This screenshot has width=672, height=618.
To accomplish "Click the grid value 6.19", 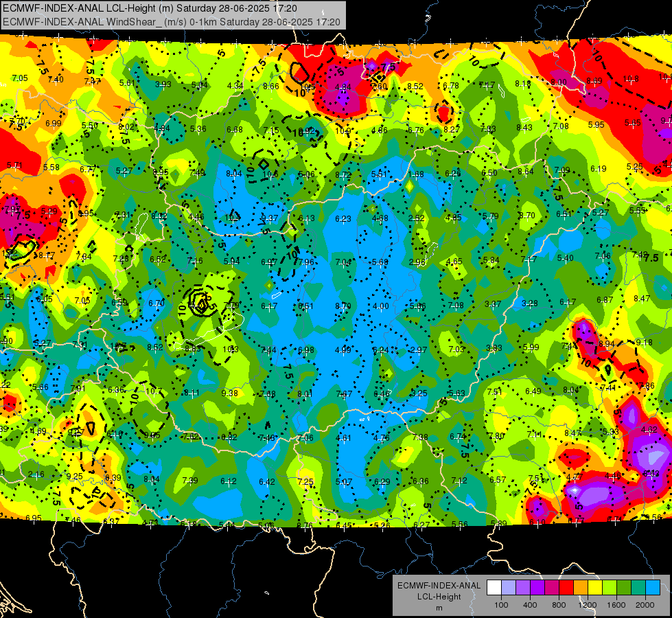I will 599,168.
